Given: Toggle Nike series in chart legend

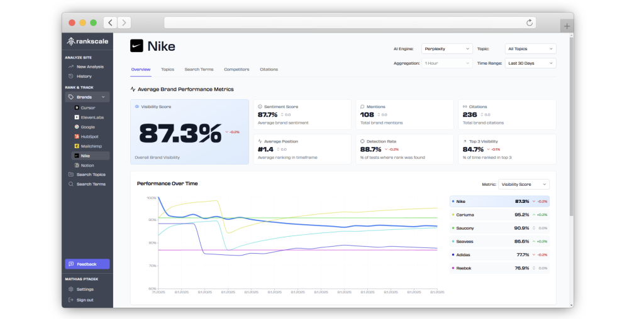Looking at the screenshot, I should point(499,202).
